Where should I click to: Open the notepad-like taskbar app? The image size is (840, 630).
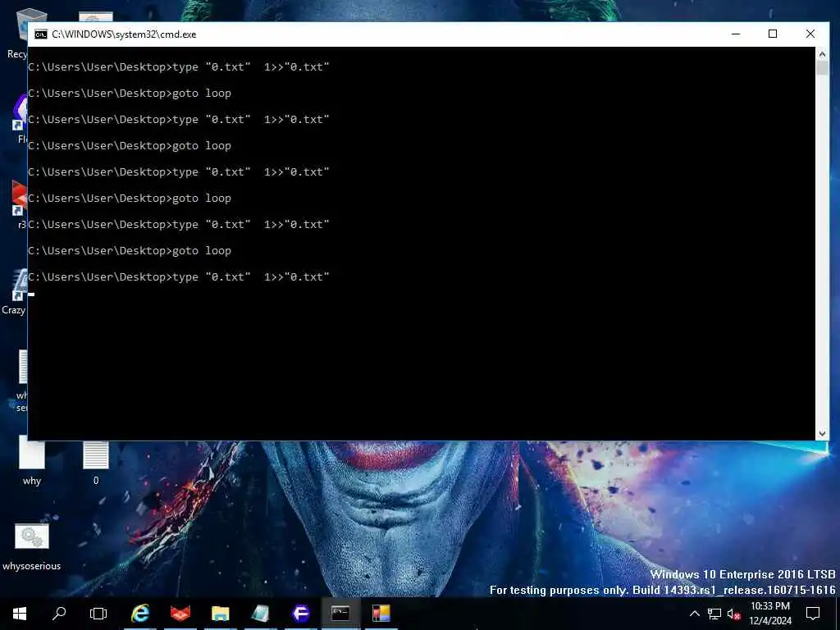260,614
